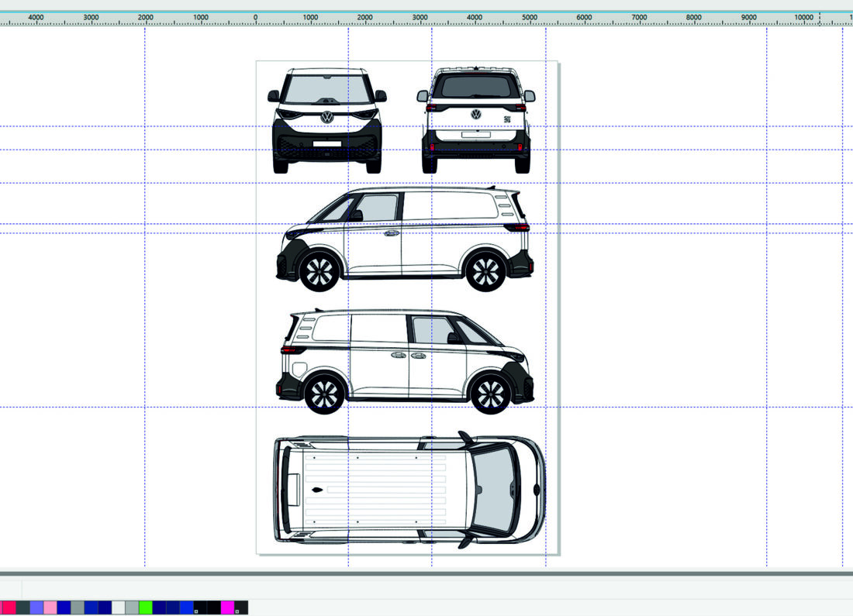The width and height of the screenshot is (853, 616).
Task: Click windshield on the top view van
Action: (495, 490)
